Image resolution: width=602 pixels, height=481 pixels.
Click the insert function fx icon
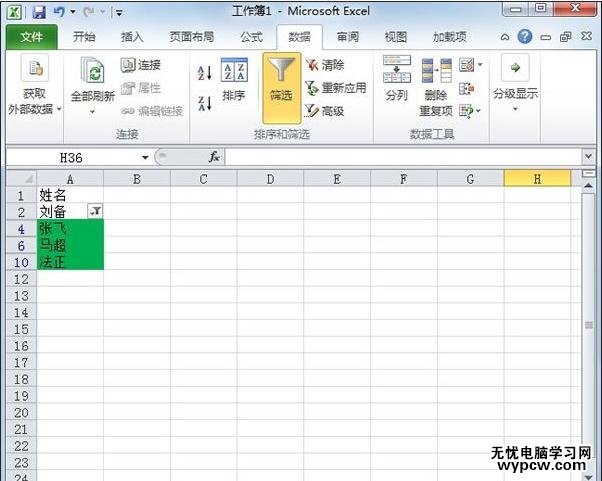[x=214, y=157]
